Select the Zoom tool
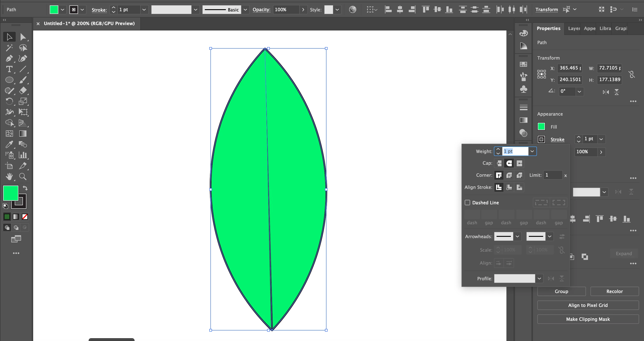The image size is (644, 341). click(x=23, y=177)
